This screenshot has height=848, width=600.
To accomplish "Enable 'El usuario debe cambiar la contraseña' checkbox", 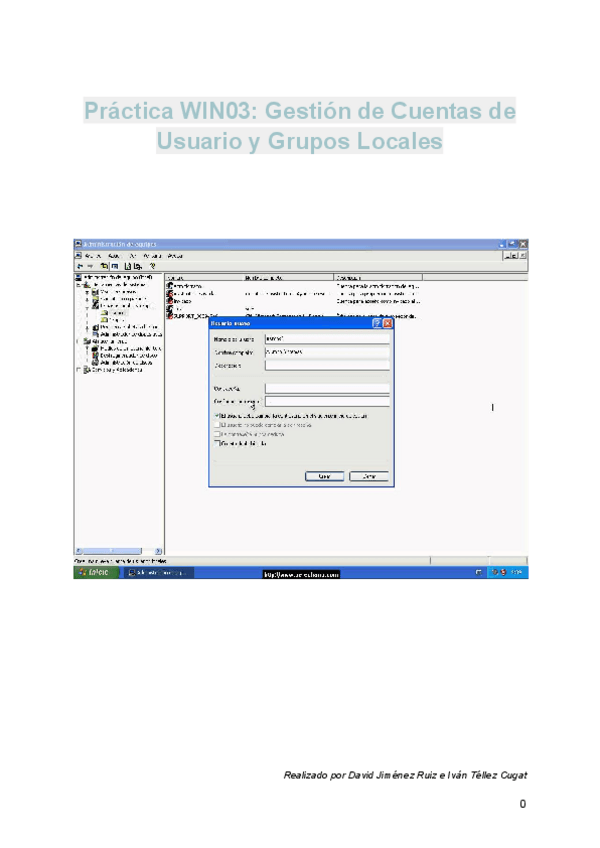I will tap(217, 416).
